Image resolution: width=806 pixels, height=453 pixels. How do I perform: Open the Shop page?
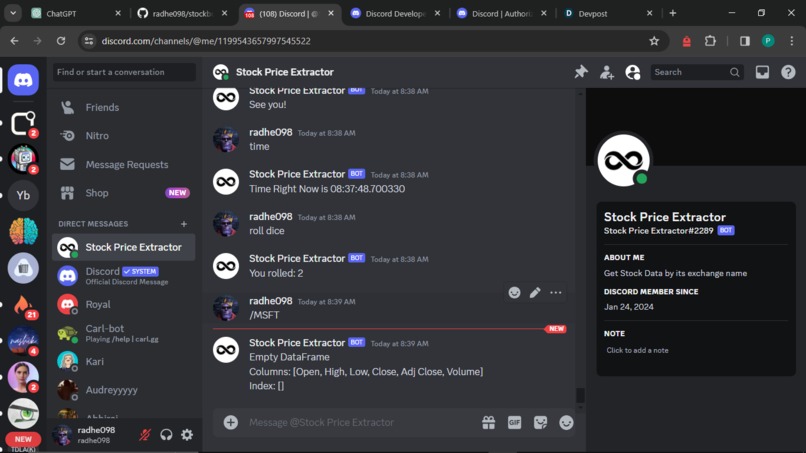pos(123,193)
